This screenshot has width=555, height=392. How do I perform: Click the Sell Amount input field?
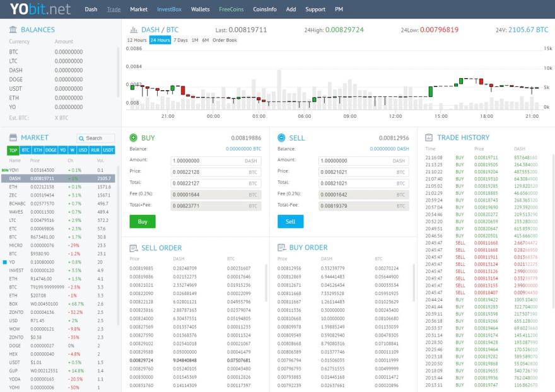tap(364, 161)
